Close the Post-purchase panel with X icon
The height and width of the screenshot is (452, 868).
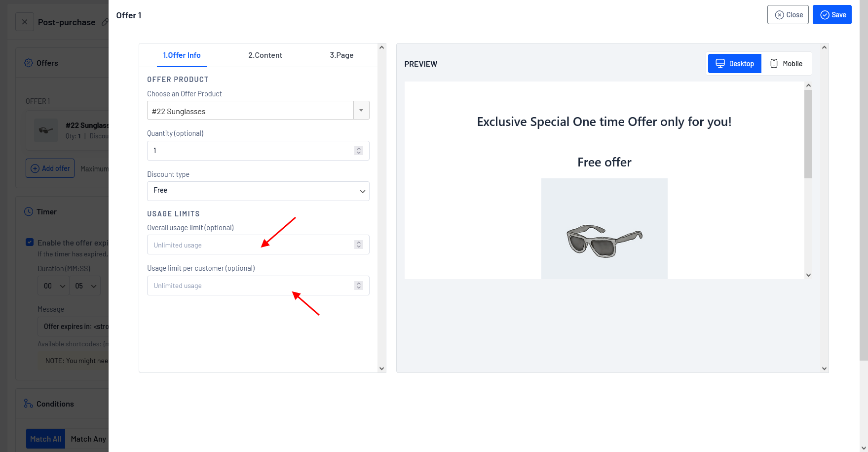(x=25, y=22)
